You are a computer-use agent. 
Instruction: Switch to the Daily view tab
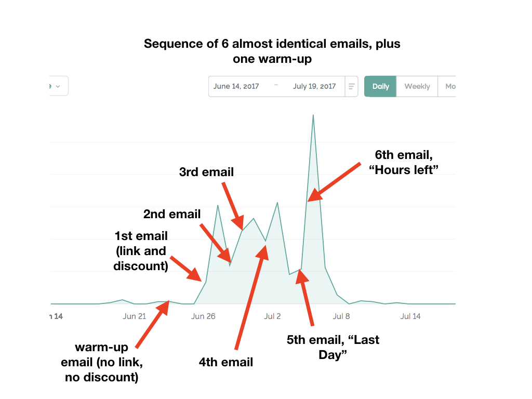coord(380,86)
